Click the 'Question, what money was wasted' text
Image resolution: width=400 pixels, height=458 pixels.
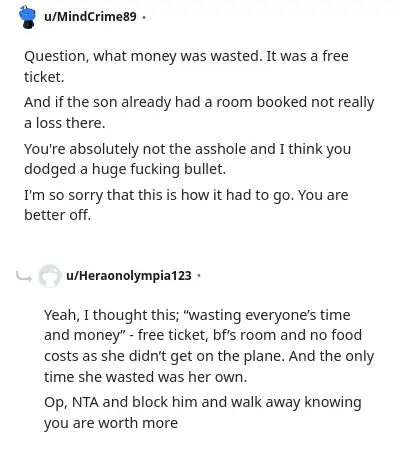[x=142, y=56]
